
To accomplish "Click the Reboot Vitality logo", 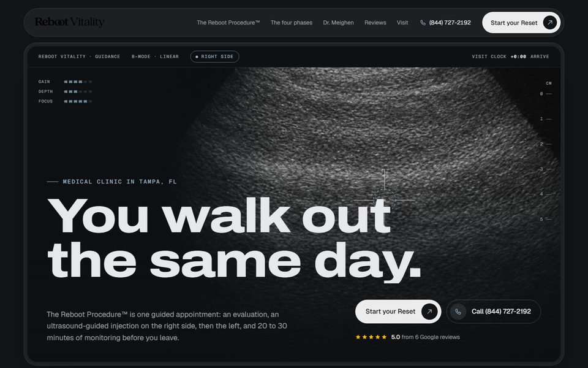I will point(69,22).
